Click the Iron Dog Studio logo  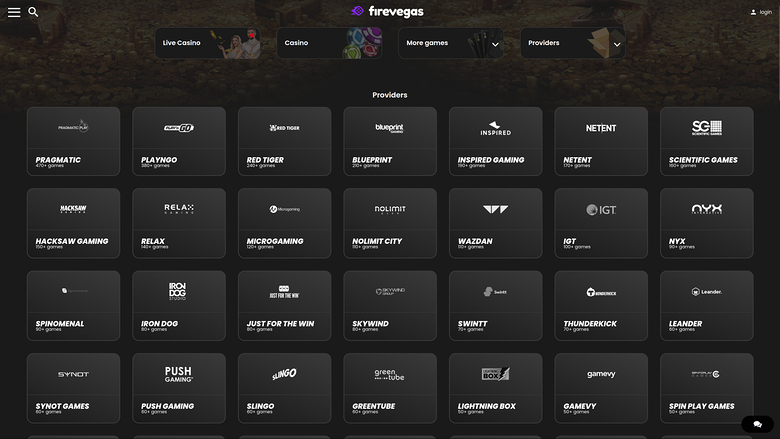pos(178,291)
